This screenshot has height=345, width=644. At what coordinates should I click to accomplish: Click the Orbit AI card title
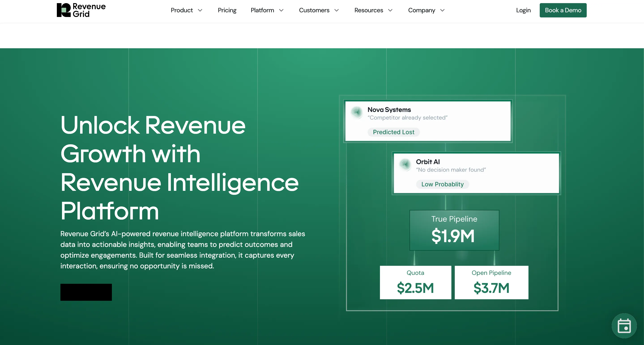pyautogui.click(x=428, y=162)
